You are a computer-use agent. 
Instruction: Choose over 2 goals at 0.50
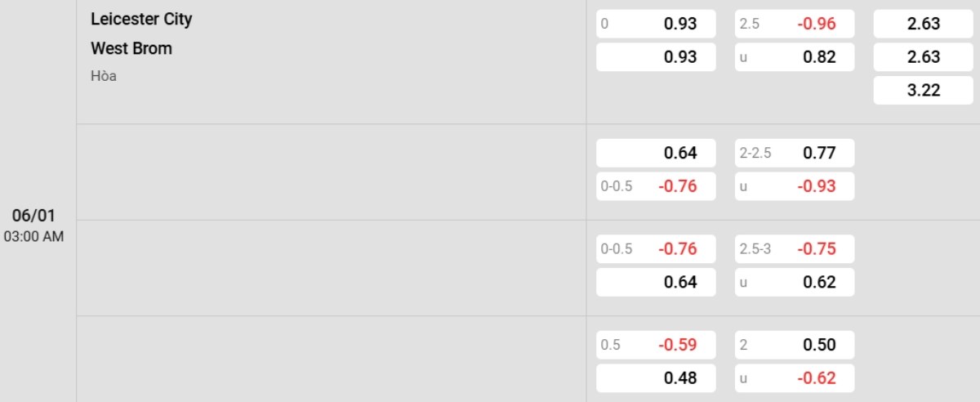[x=795, y=345]
